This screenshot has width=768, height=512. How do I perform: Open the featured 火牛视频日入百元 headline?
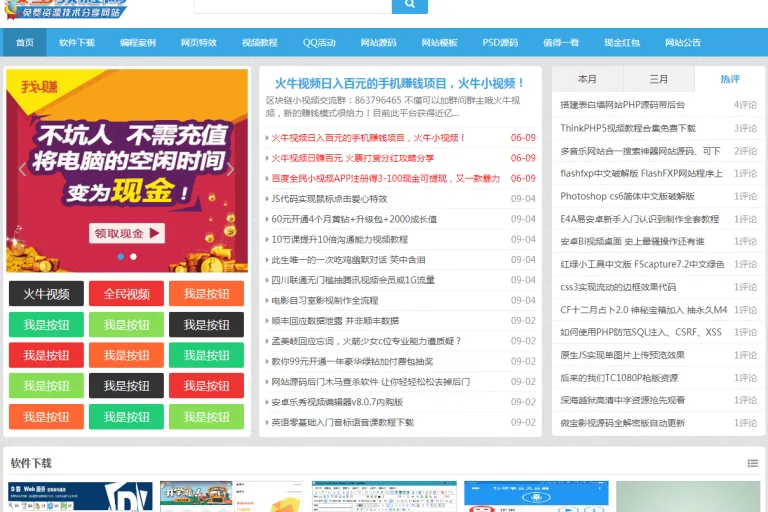[x=400, y=83]
